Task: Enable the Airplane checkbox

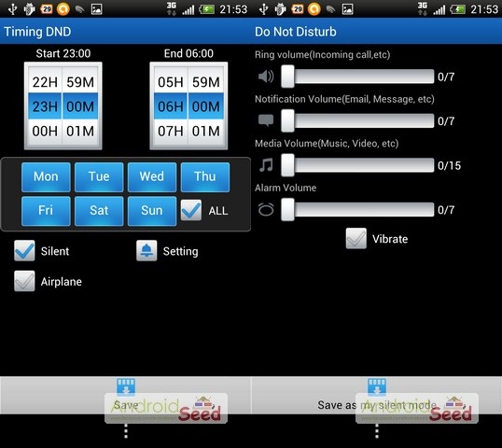Action: (x=24, y=281)
